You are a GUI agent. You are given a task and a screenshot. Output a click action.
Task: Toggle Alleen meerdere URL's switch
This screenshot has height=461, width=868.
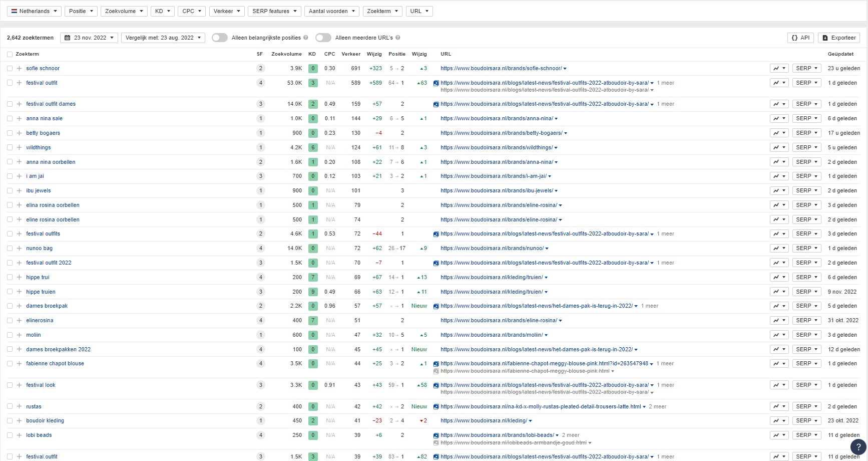coord(323,38)
